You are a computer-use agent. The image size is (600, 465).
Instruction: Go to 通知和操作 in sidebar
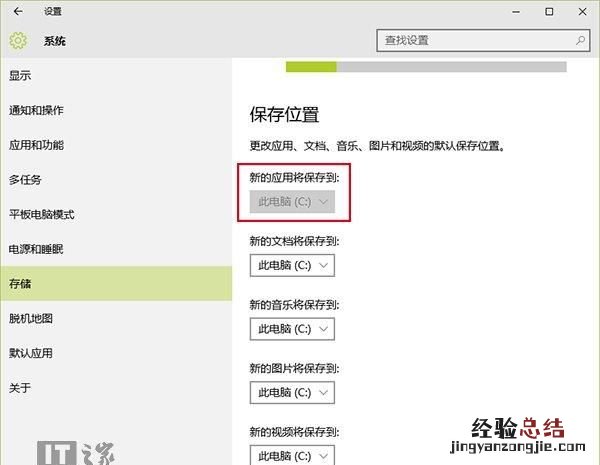point(36,110)
